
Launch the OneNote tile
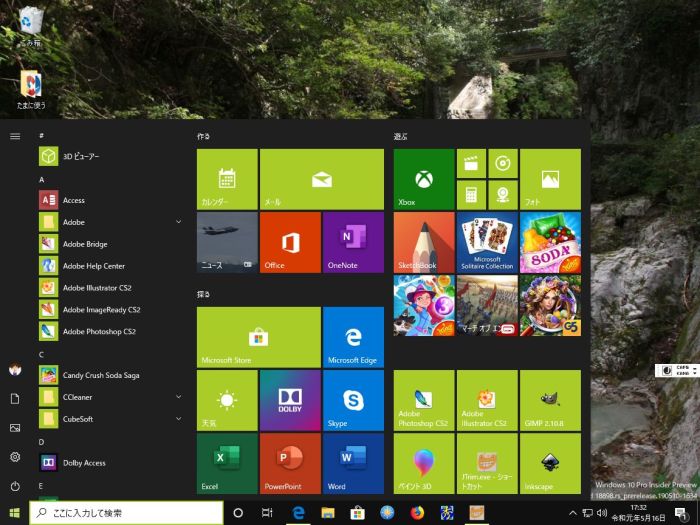[353, 242]
